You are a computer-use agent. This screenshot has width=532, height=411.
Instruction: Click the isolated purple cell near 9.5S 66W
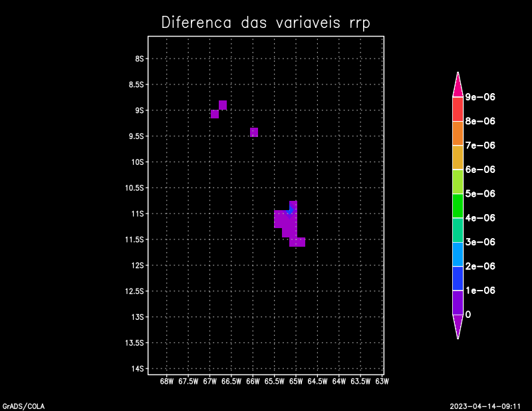click(253, 132)
